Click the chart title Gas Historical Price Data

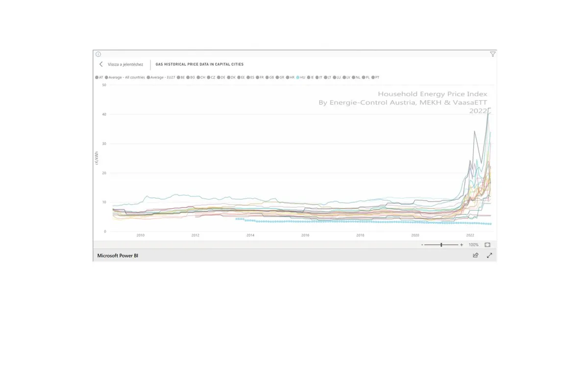coord(199,64)
